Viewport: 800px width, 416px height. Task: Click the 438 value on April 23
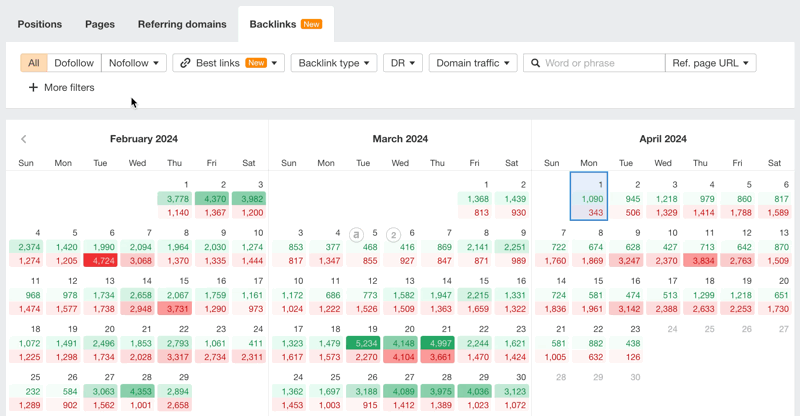point(626,343)
